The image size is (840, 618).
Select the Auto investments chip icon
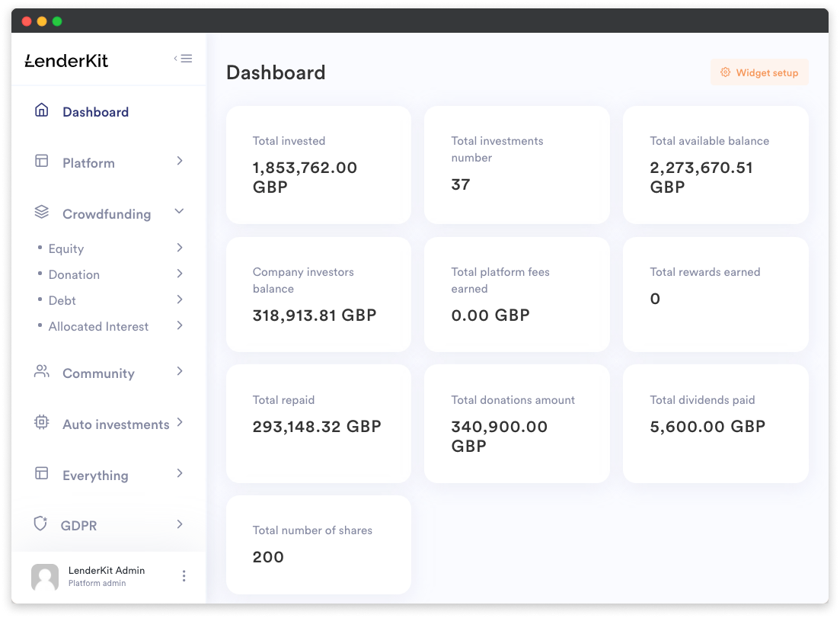pos(42,423)
